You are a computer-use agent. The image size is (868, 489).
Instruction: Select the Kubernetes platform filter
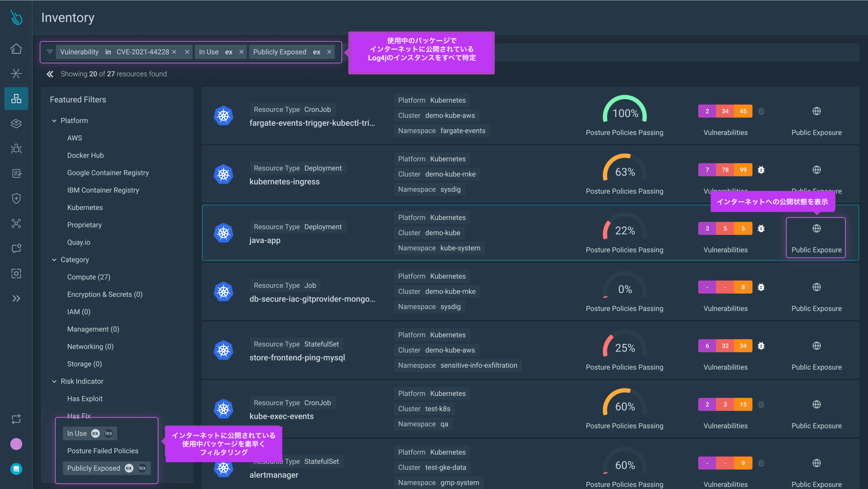(x=85, y=207)
